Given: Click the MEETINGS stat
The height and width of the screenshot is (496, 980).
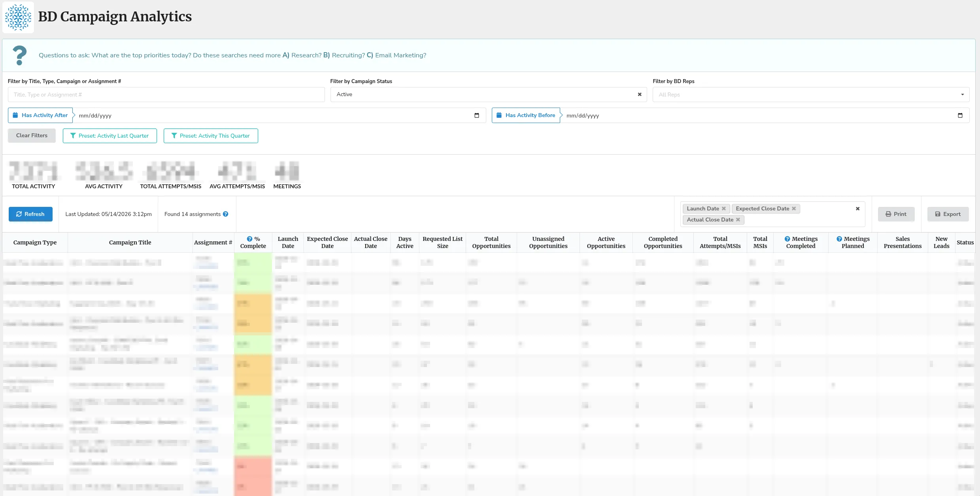Looking at the screenshot, I should point(287,175).
